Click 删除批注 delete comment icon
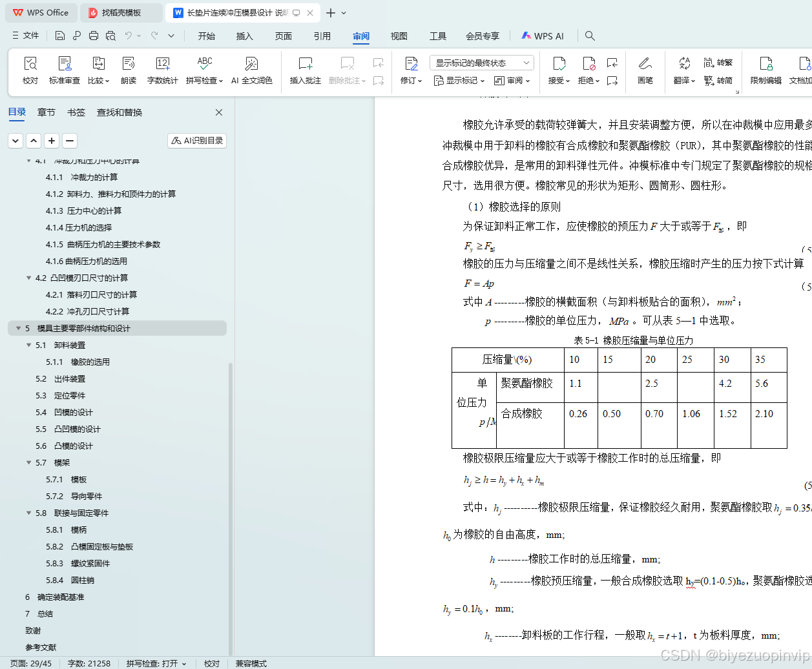Image resolution: width=812 pixels, height=669 pixels. 348,63
